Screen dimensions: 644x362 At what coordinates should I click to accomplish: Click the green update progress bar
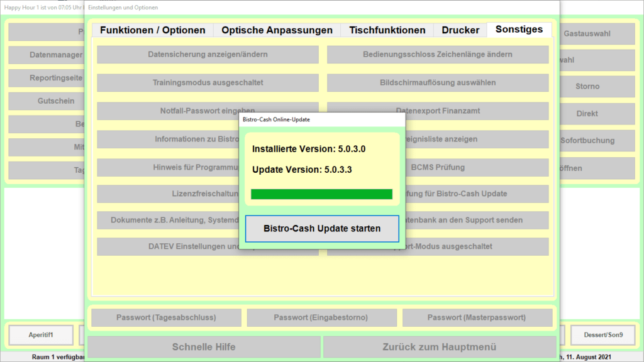pos(321,194)
